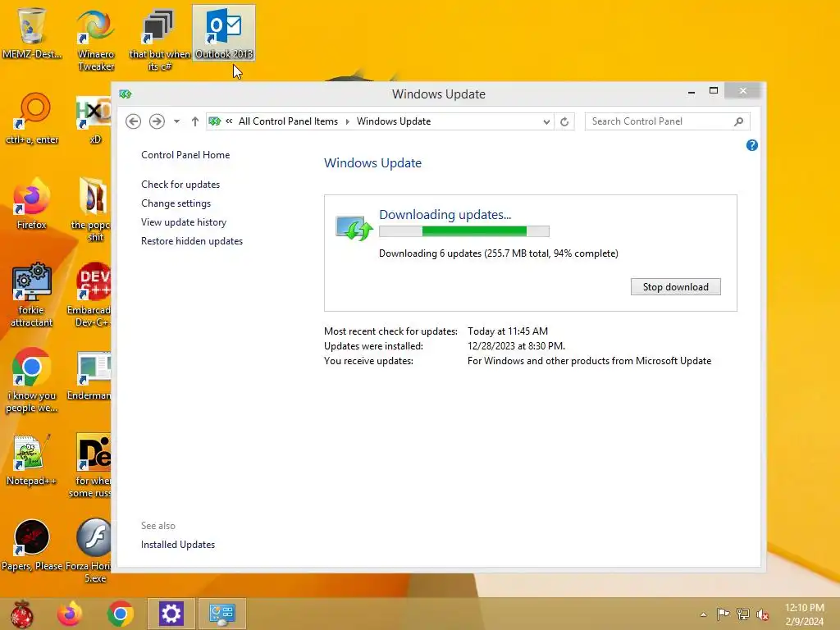Click the Windows Update breadcrumb segment
The width and height of the screenshot is (840, 630).
coord(394,121)
